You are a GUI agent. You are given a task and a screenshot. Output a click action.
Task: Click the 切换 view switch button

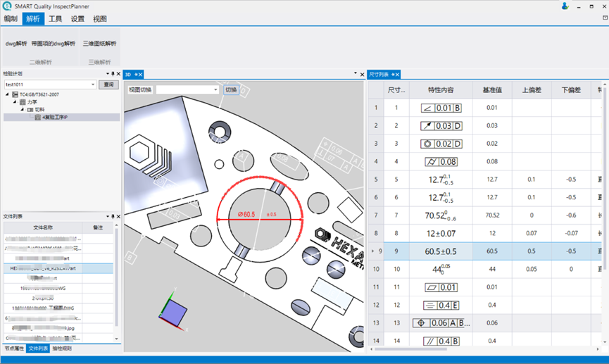(x=231, y=89)
